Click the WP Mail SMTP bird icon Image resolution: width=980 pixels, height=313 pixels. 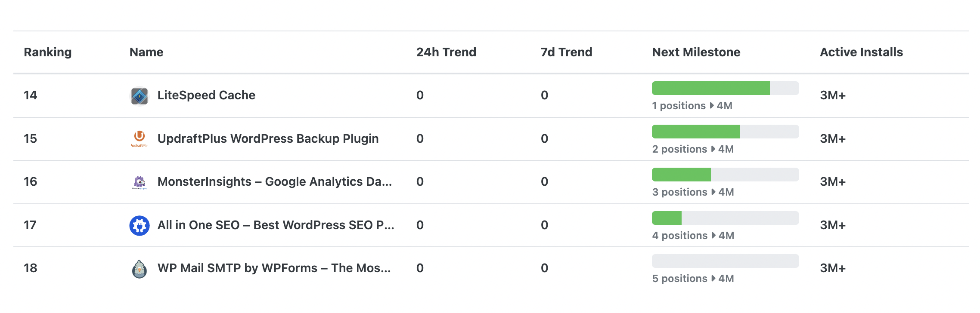pos(139,269)
